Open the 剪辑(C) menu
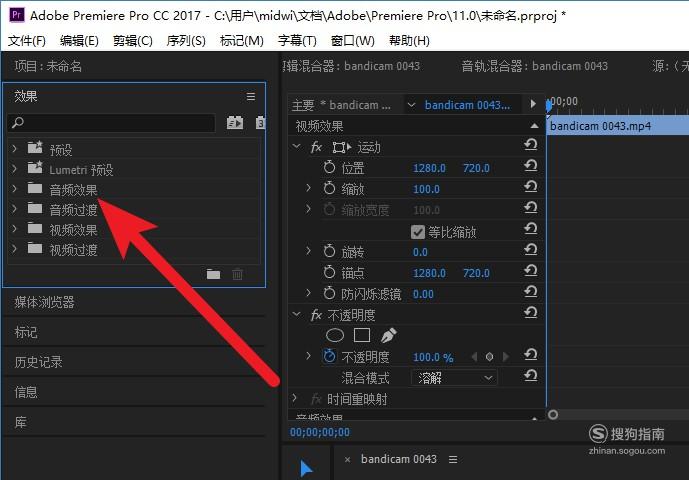The image size is (689, 480). pyautogui.click(x=133, y=41)
